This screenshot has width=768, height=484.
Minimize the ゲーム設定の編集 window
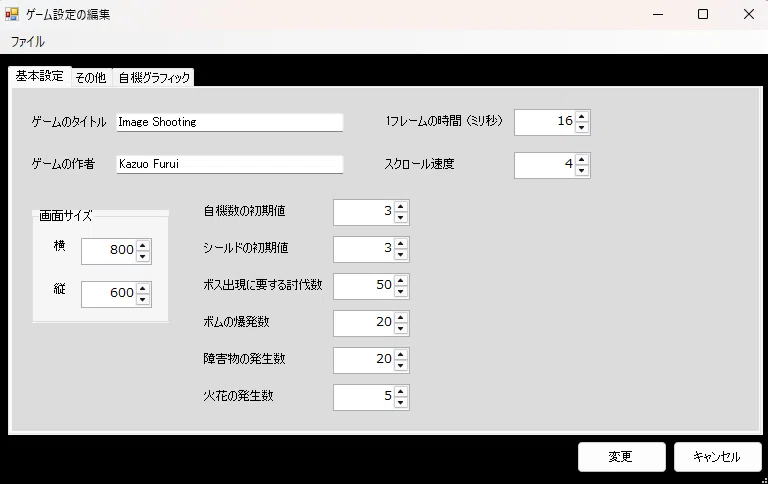pos(658,14)
